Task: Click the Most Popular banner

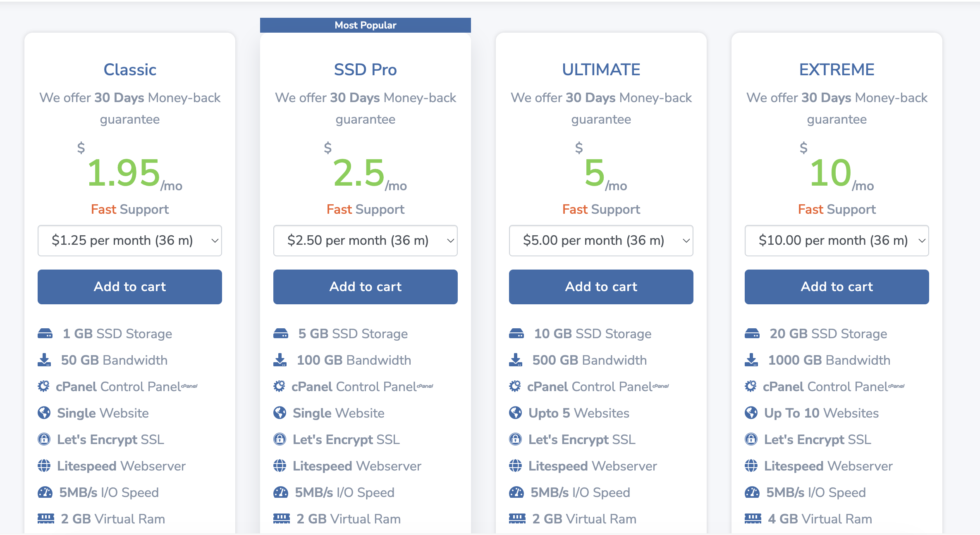Action: pyautogui.click(x=366, y=25)
